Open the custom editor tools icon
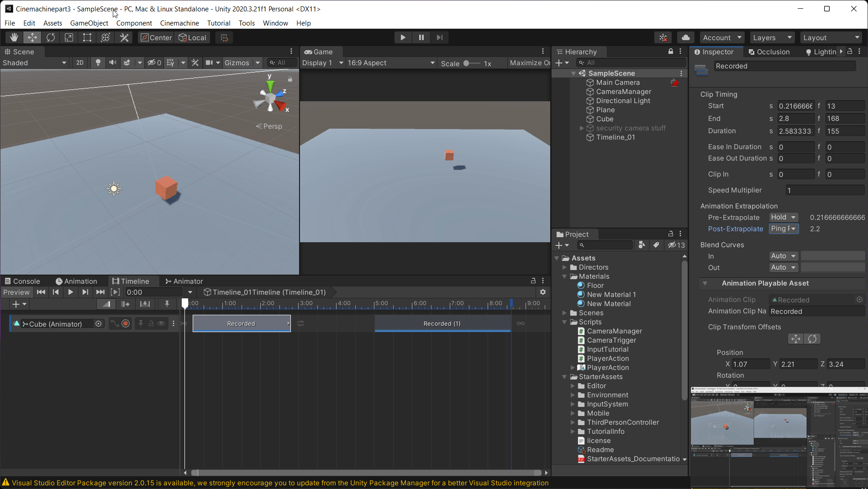This screenshot has height=489, width=868. click(124, 37)
